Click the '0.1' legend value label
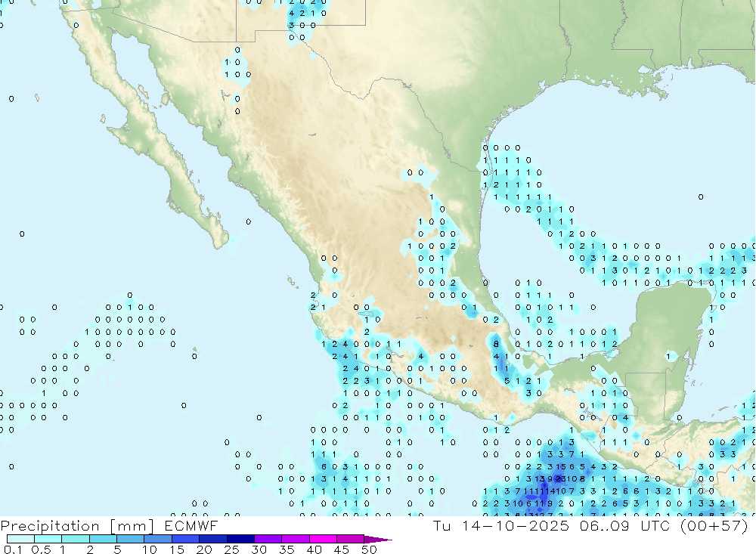756x554 pixels. 13,549
